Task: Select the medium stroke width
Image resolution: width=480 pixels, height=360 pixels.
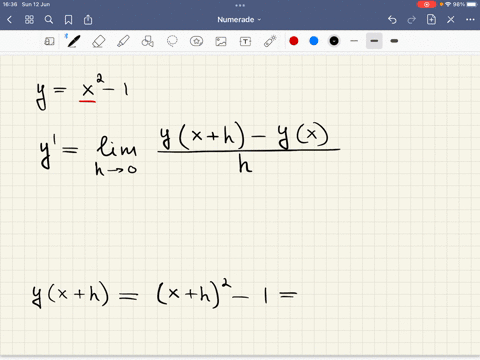Action: tap(374, 41)
